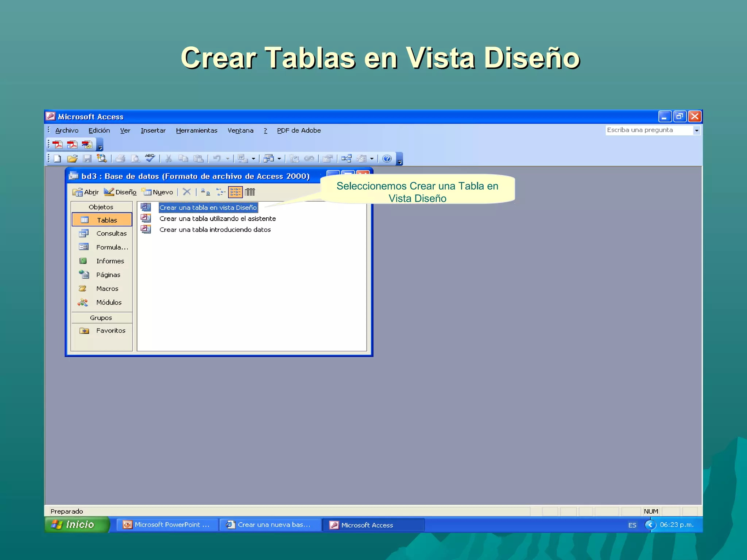
Task: Expand the New Object dropdown arrow
Action: click(x=372, y=159)
